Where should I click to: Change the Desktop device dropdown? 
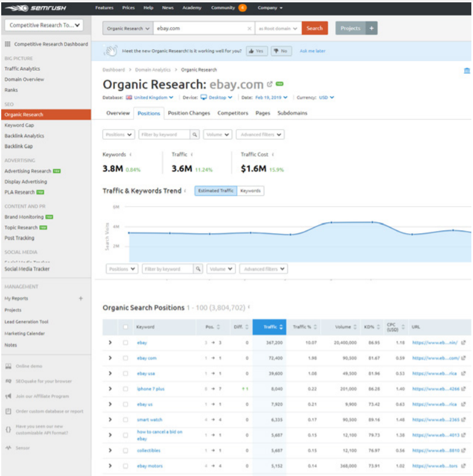coord(216,97)
